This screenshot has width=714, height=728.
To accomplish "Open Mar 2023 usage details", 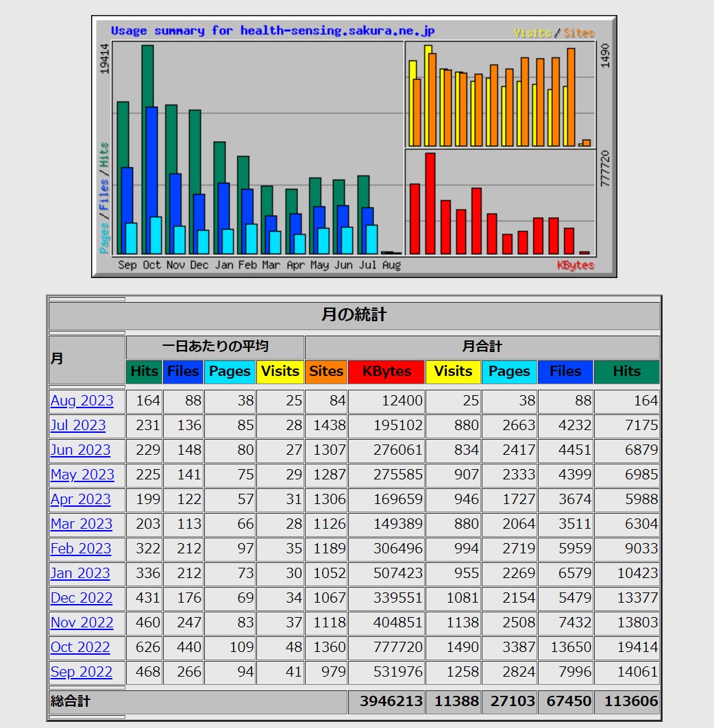I will [x=81, y=524].
